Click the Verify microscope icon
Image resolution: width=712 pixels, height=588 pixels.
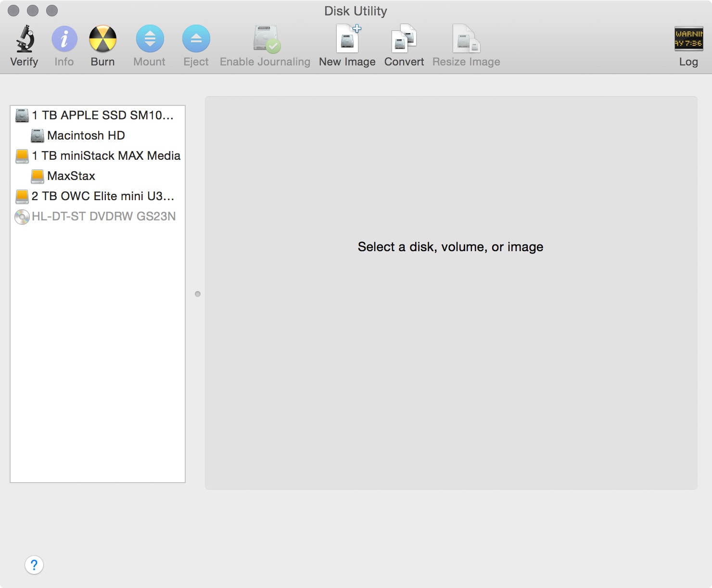click(x=25, y=39)
